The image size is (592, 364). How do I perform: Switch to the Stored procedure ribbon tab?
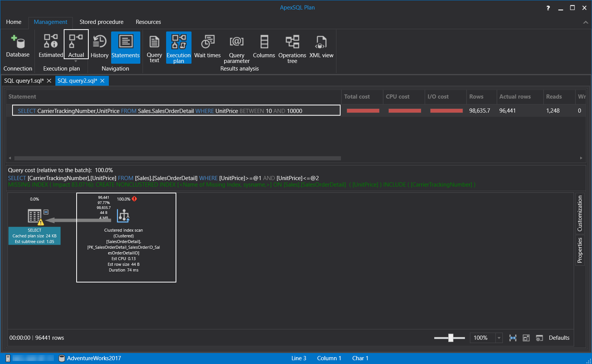pyautogui.click(x=101, y=22)
